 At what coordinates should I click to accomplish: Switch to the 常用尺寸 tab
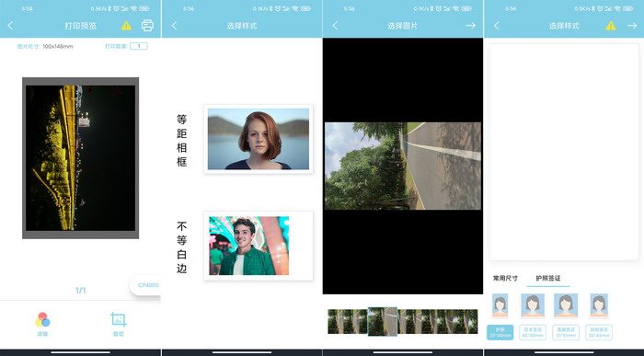(x=505, y=278)
